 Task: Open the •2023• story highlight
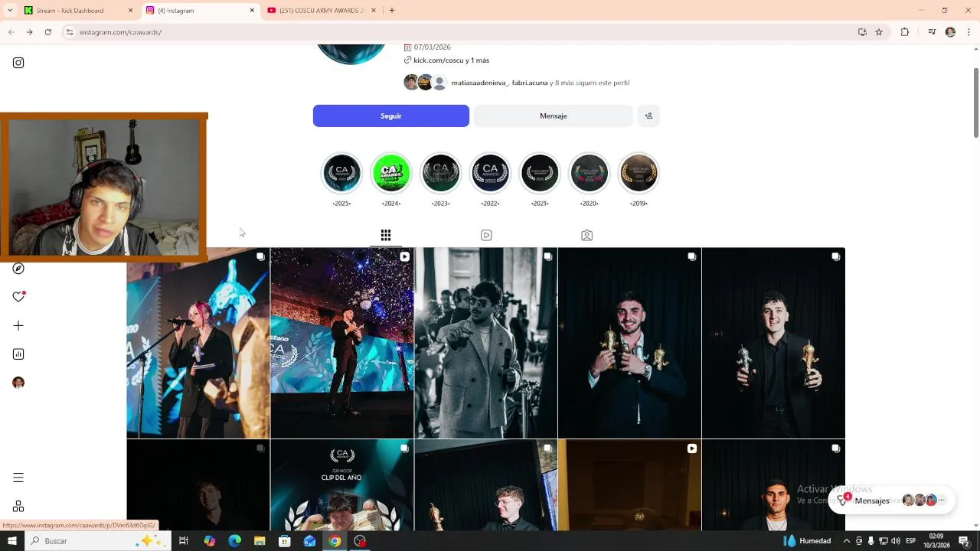click(x=441, y=173)
